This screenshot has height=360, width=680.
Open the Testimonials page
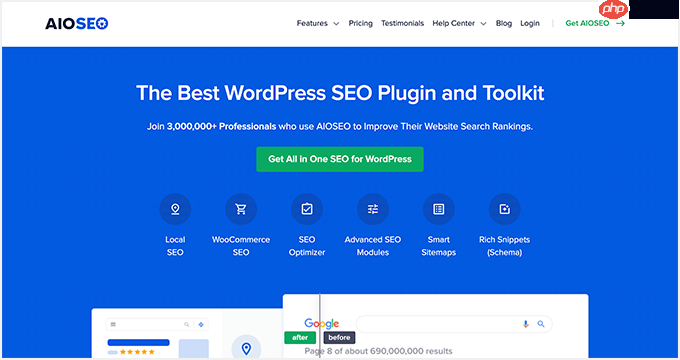402,23
